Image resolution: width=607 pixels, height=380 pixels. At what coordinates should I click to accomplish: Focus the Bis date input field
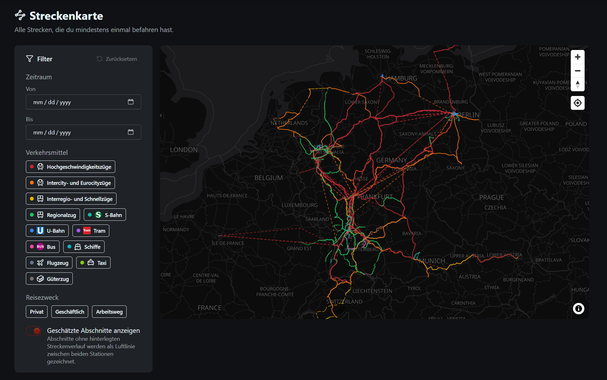[x=83, y=132]
